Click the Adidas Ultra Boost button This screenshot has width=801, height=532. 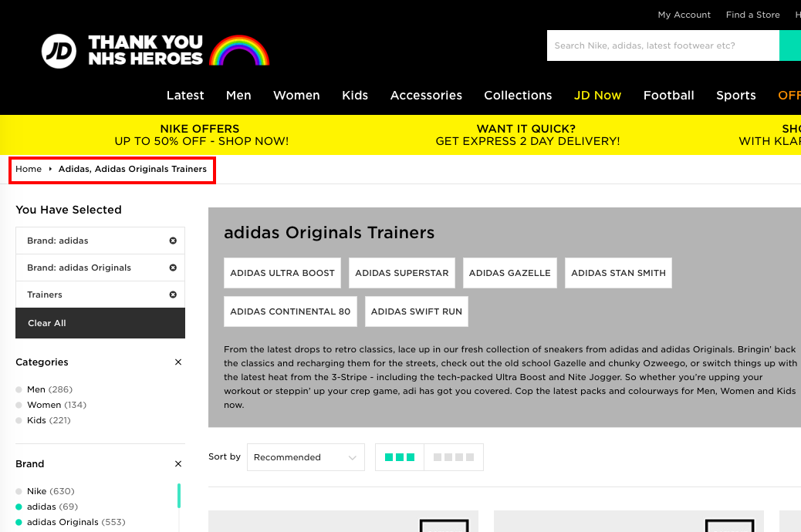click(282, 273)
